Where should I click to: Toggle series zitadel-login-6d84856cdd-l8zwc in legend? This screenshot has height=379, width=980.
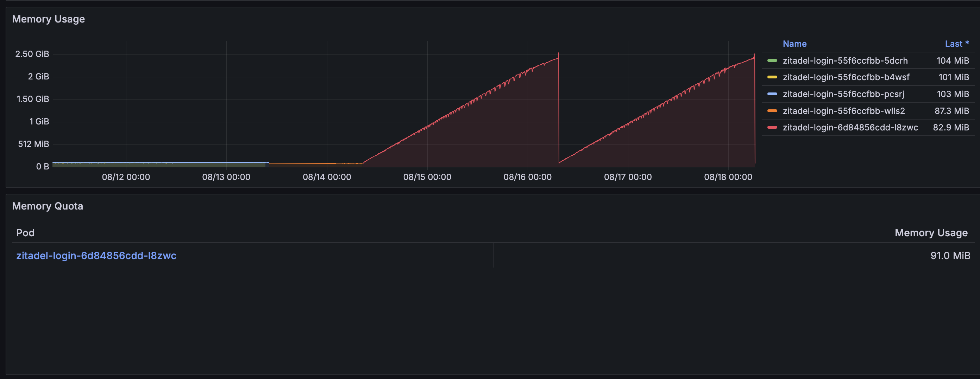click(850, 127)
